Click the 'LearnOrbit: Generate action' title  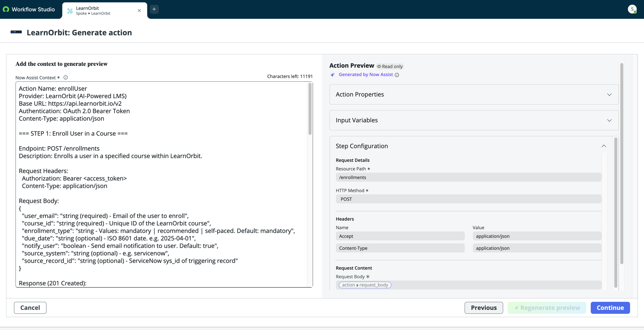tap(79, 33)
